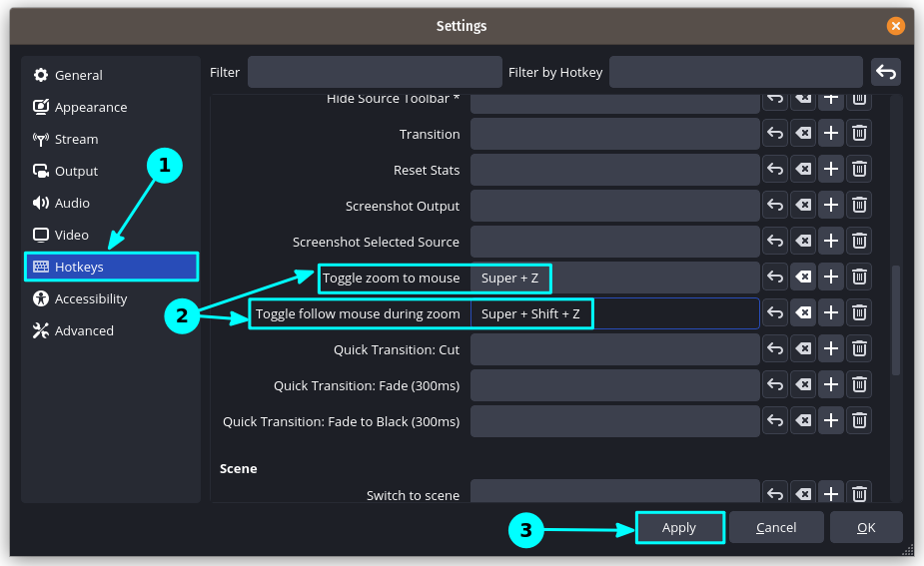Focus the Filter text field
The height and width of the screenshot is (566, 924).
(375, 72)
